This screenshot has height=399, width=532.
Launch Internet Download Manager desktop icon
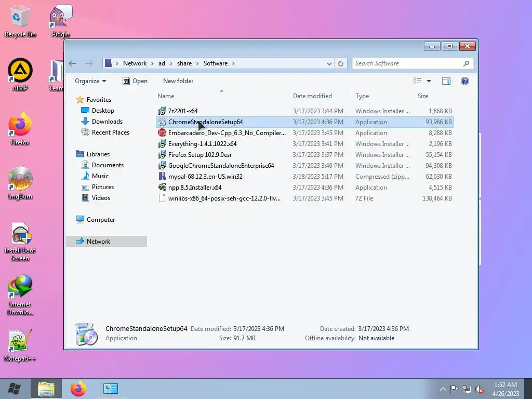[20, 295]
